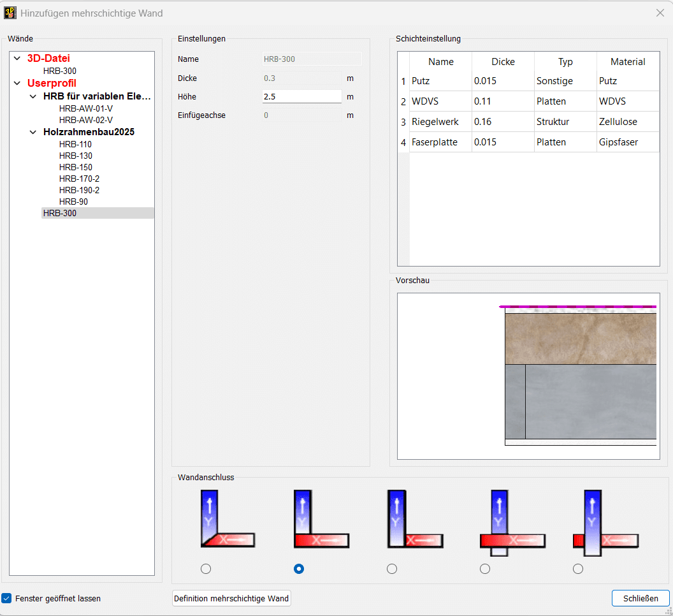Image resolution: width=673 pixels, height=616 pixels.
Task: Select HRB-AW-01-V wall in tree
Action: click(85, 108)
